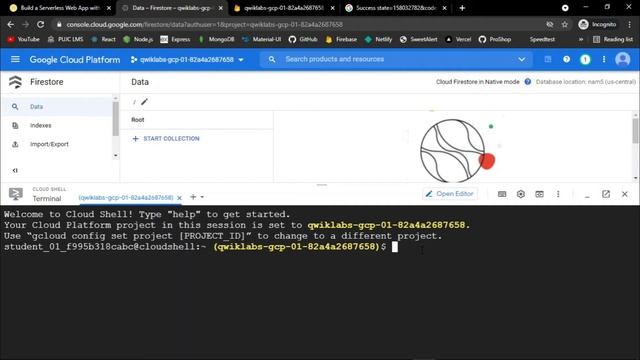
Task: Click the Incognito profile indicator
Action: point(597,24)
